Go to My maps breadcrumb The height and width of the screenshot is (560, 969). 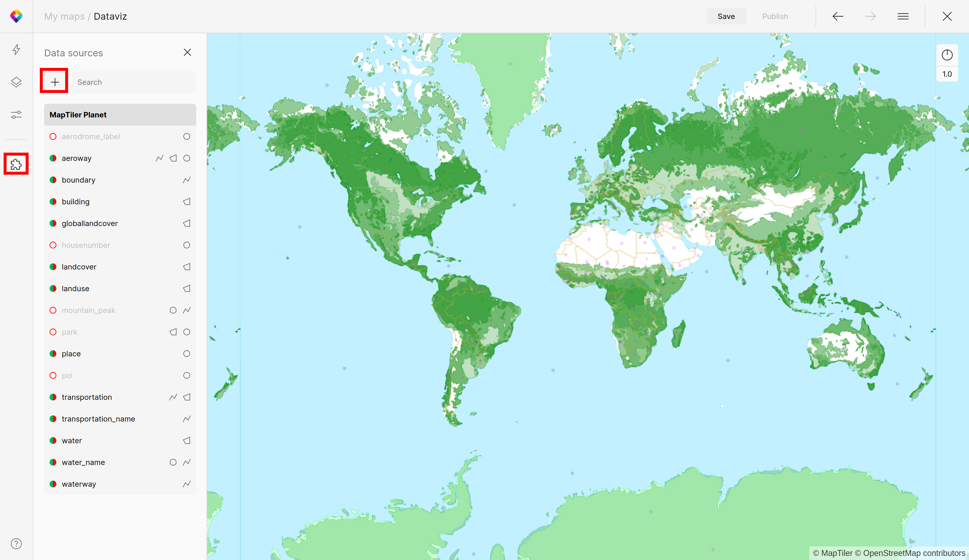coord(64,16)
